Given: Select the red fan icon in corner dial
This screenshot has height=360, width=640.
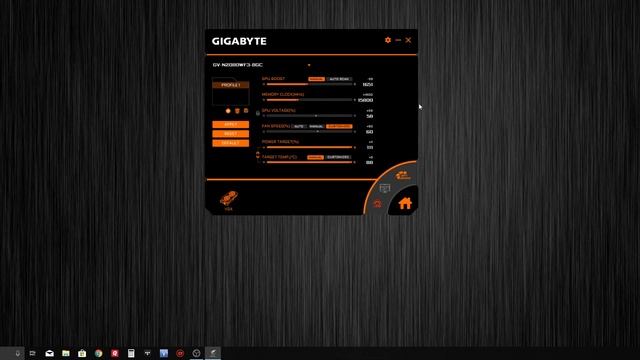Looking at the screenshot, I should pyautogui.click(x=377, y=203).
